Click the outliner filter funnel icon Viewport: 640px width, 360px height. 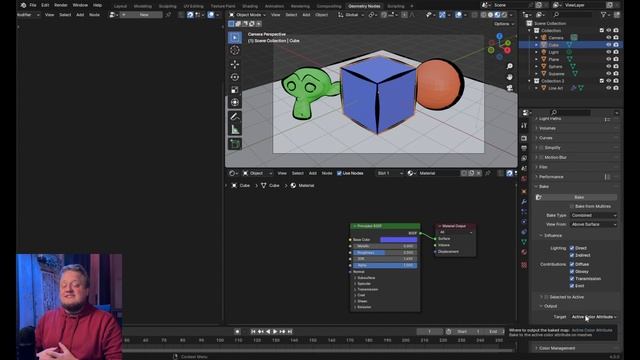(603, 15)
